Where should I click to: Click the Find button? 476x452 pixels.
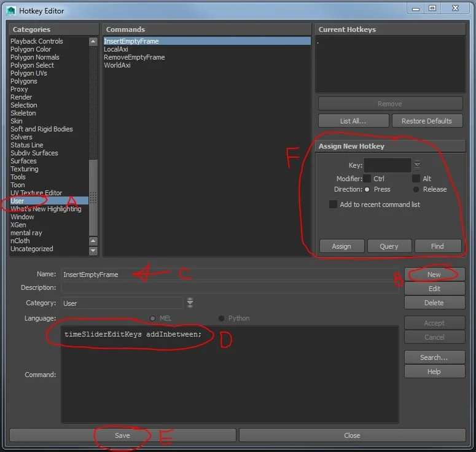click(x=437, y=246)
